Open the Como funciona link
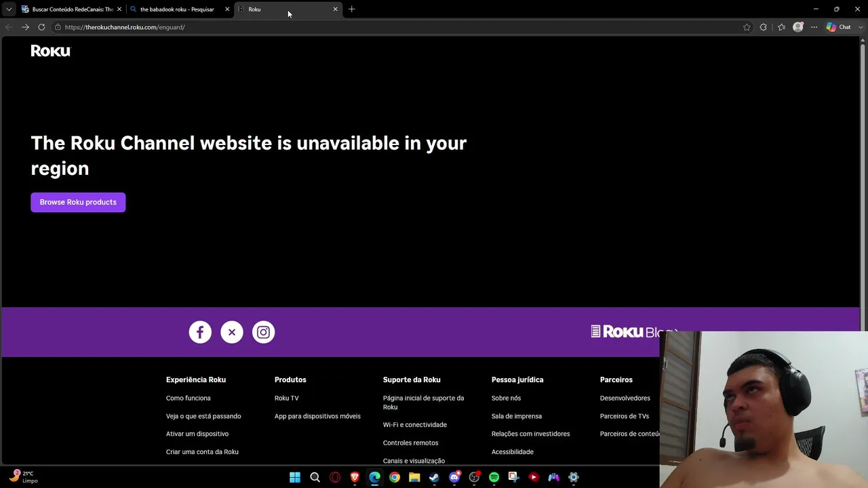This screenshot has height=488, width=868. (x=189, y=399)
